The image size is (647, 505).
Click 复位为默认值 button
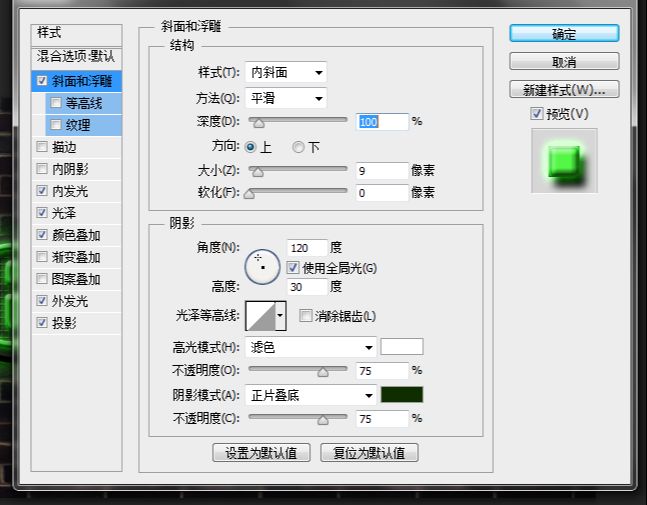[x=369, y=453]
